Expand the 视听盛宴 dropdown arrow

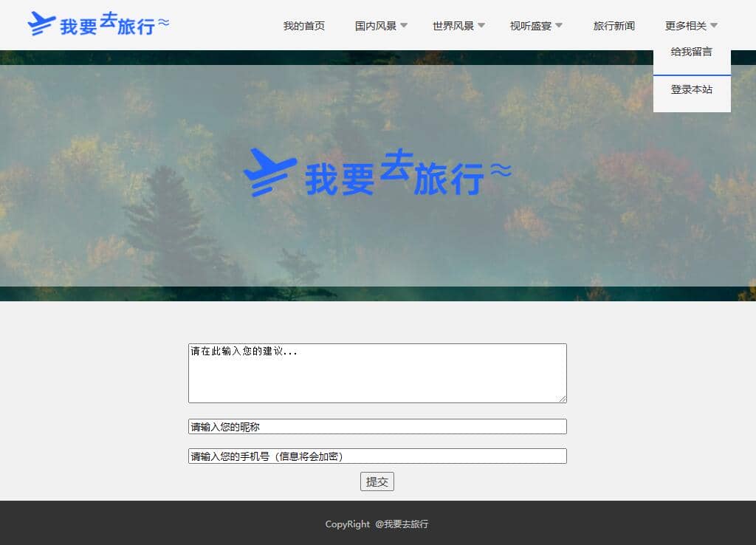559,26
